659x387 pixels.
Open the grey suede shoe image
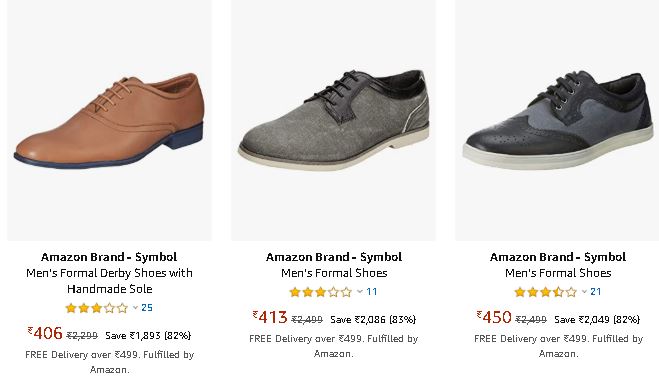pos(333,120)
